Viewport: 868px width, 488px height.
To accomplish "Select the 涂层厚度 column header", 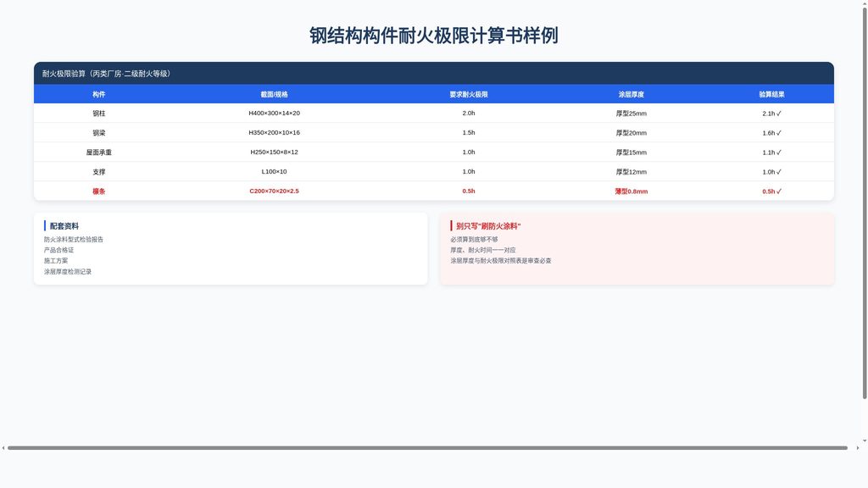I will pyautogui.click(x=631, y=95).
